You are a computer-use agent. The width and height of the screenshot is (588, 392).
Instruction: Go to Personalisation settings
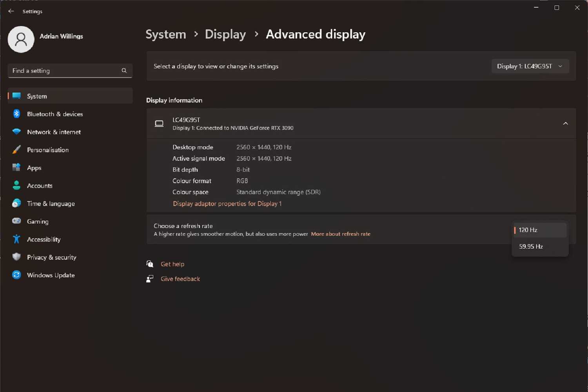click(x=47, y=150)
